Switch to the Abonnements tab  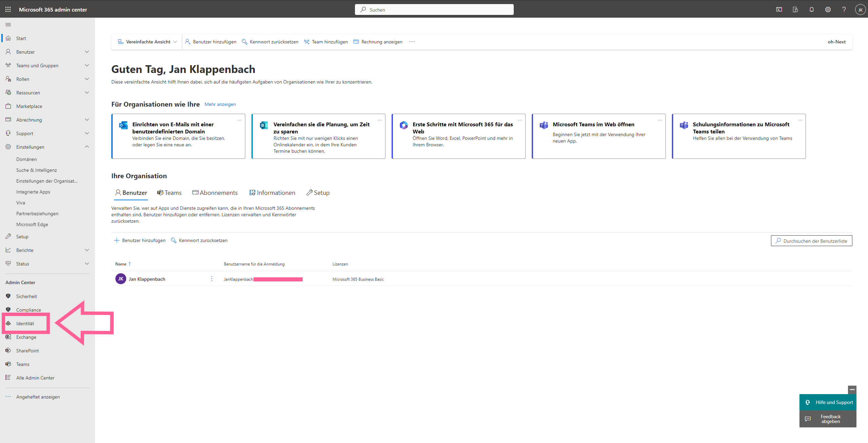tap(215, 192)
